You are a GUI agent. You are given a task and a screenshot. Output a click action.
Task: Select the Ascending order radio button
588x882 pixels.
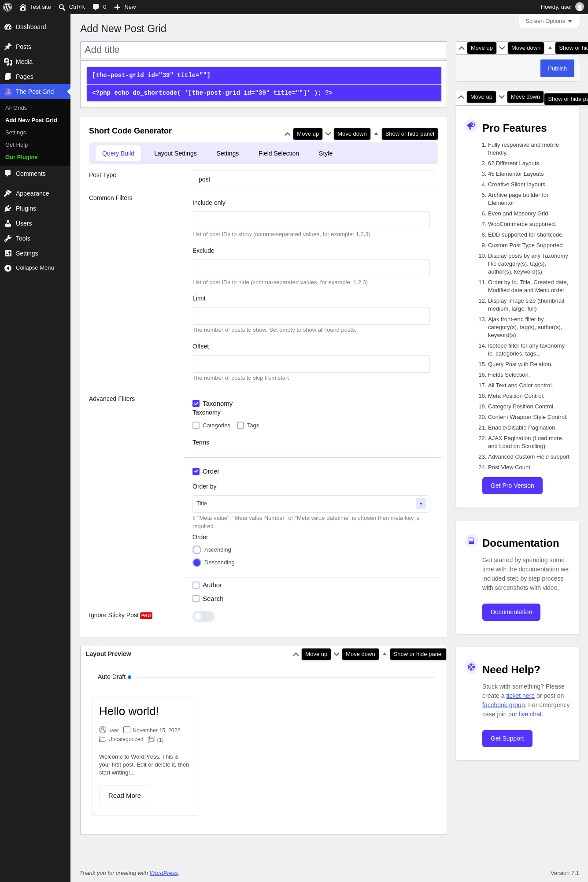coord(197,550)
